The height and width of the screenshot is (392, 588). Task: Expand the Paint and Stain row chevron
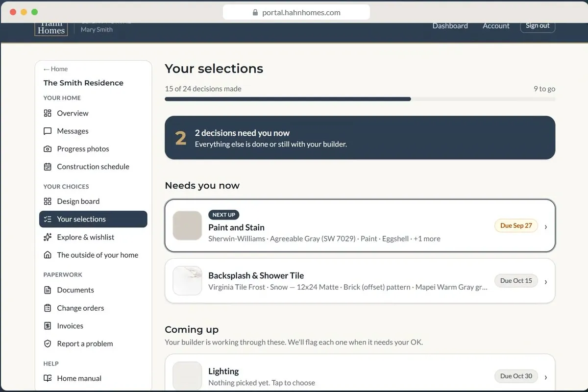(546, 226)
